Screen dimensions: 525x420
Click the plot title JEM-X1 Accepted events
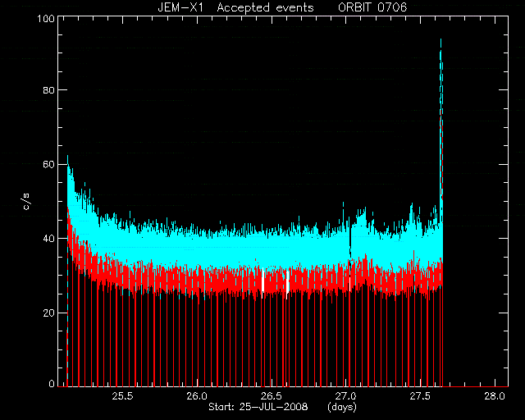(x=235, y=7)
